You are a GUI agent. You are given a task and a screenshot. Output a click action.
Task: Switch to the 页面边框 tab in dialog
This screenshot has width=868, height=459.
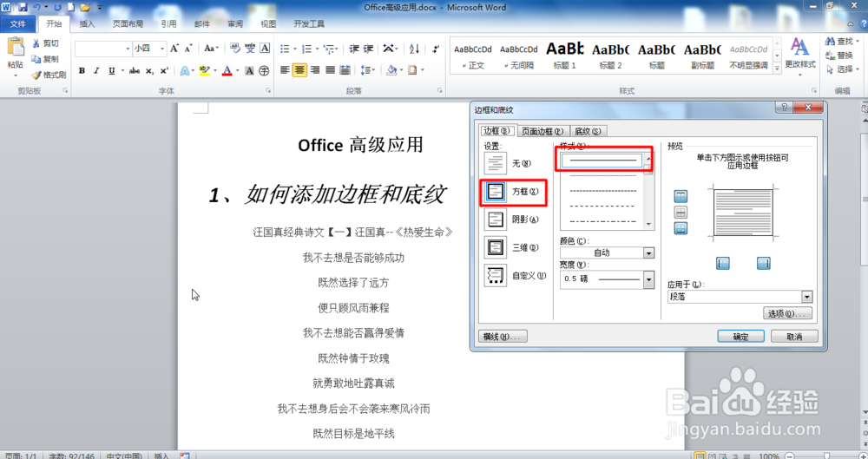click(542, 131)
